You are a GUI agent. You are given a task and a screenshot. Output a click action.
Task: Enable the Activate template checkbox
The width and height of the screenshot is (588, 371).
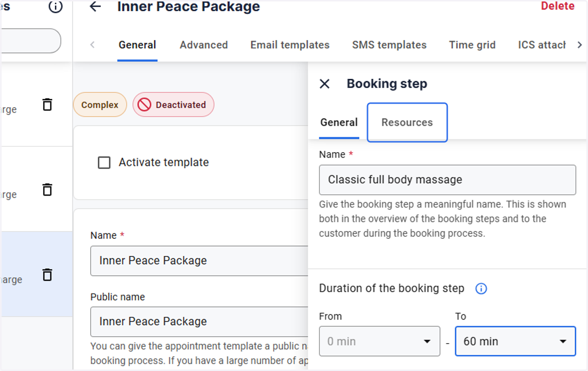click(104, 162)
